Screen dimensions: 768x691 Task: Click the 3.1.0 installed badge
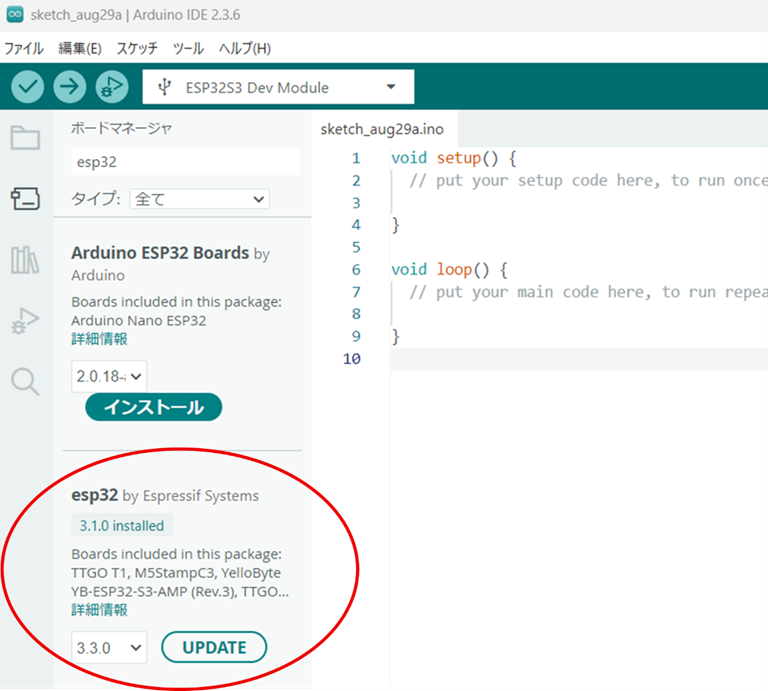[x=122, y=525]
